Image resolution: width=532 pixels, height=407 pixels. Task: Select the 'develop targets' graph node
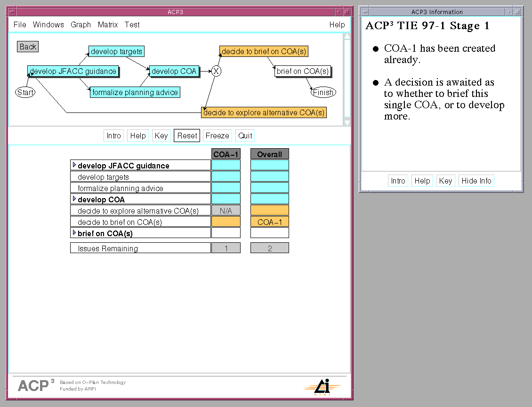pos(116,51)
